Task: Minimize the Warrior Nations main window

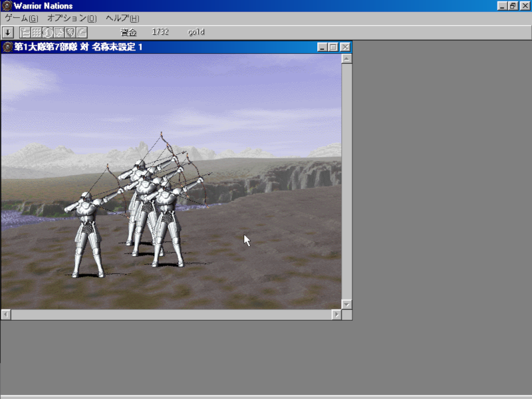Action: click(x=502, y=6)
